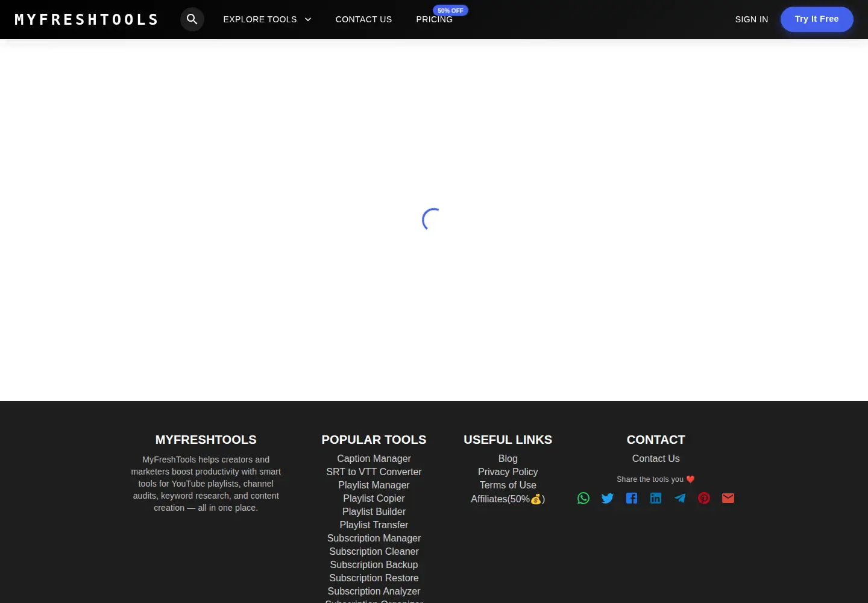The image size is (868, 603).
Task: Click the MYFRESHTOOLS logo
Action: tap(86, 19)
